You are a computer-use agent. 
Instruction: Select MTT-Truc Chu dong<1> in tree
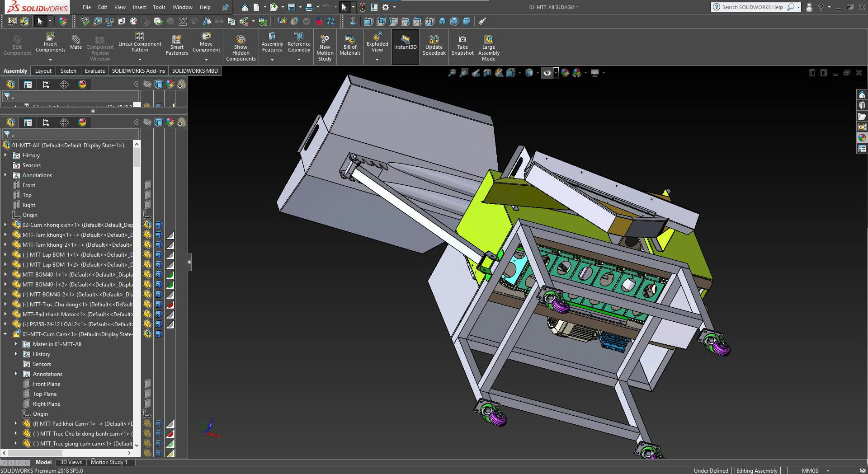click(x=77, y=305)
